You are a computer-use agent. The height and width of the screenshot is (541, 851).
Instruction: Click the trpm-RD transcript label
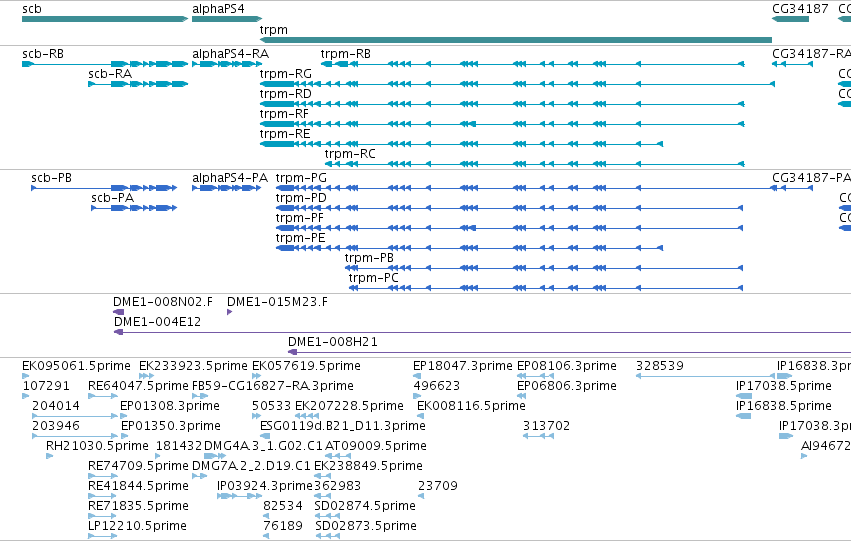tap(285, 94)
